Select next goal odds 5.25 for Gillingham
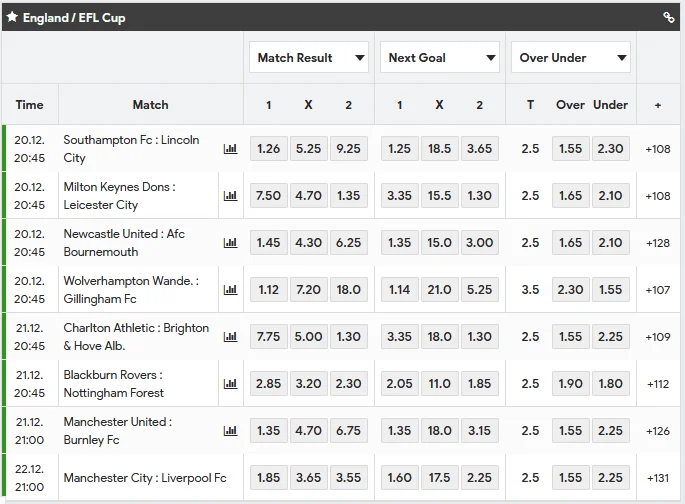This screenshot has width=685, height=504. 479,290
